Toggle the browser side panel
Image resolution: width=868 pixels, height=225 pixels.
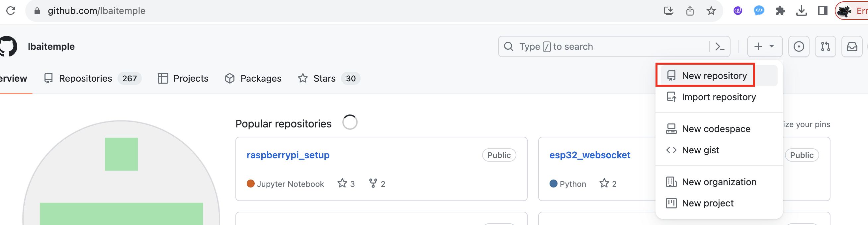pos(823,11)
